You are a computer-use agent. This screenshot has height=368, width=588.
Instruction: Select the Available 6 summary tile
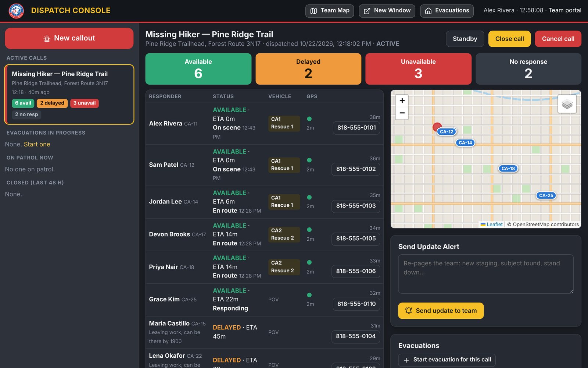pyautogui.click(x=198, y=69)
